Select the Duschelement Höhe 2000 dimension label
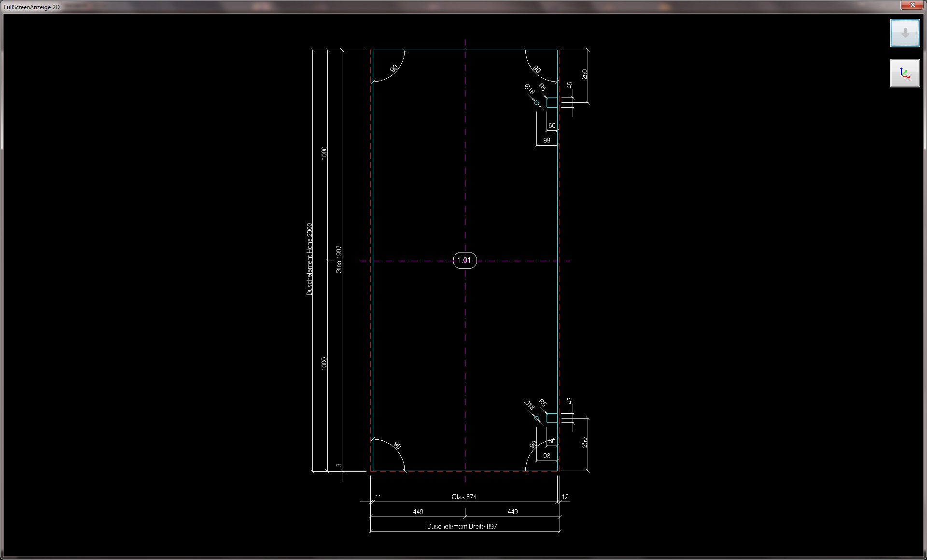 point(309,259)
